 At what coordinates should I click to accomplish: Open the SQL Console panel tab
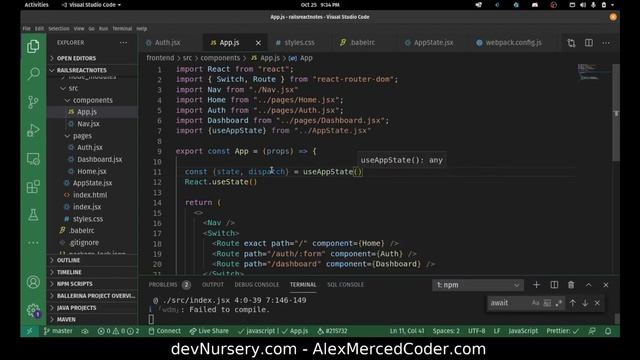pos(345,285)
